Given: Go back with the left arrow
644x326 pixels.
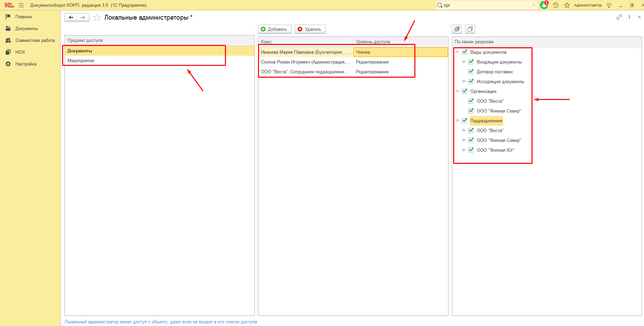Looking at the screenshot, I should tap(71, 17).
